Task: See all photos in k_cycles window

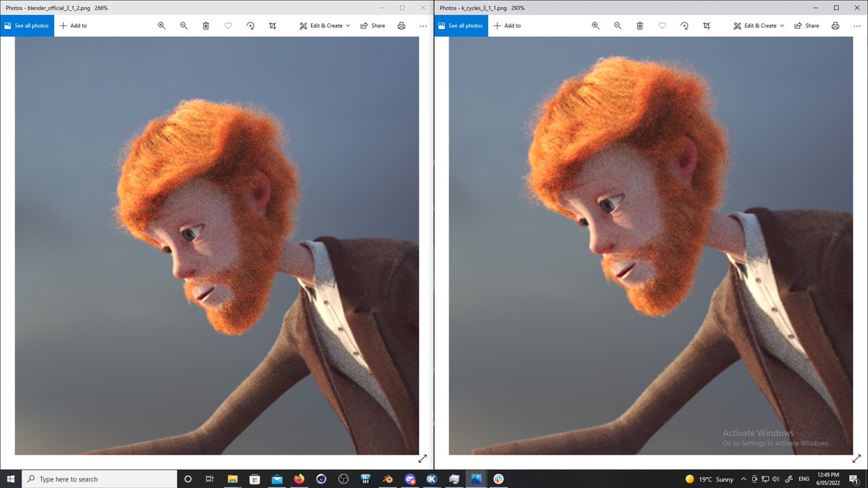Action: pos(461,25)
